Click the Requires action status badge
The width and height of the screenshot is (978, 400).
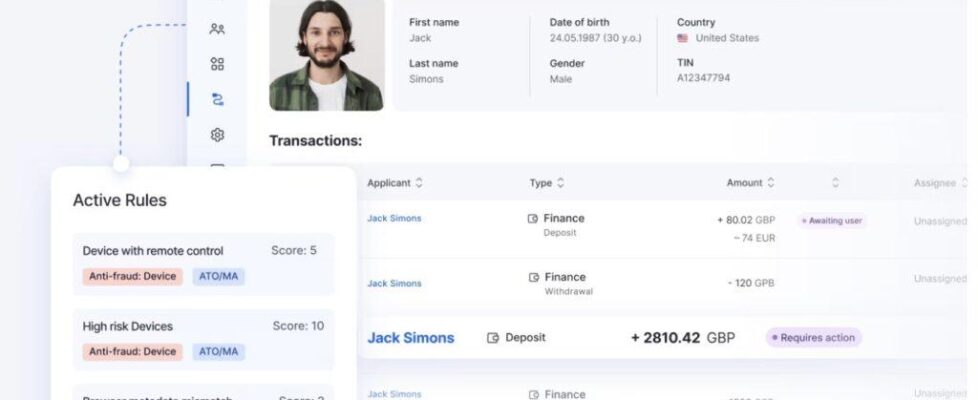813,338
